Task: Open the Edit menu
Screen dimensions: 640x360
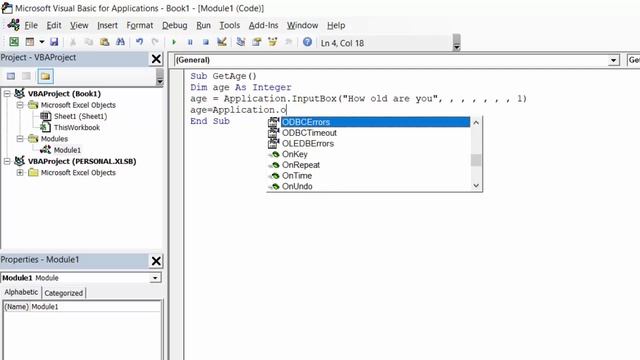Action: pyautogui.click(x=53, y=25)
